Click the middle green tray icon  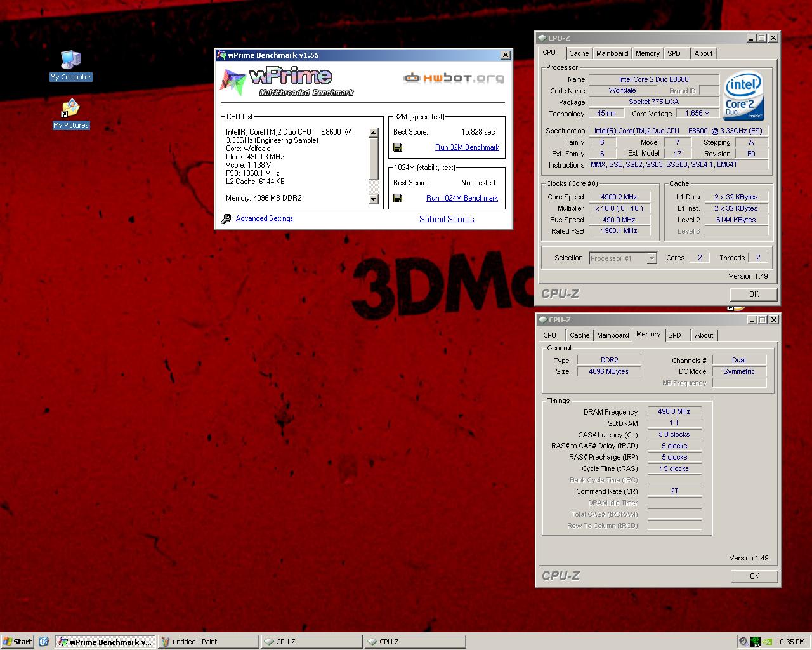[756, 642]
